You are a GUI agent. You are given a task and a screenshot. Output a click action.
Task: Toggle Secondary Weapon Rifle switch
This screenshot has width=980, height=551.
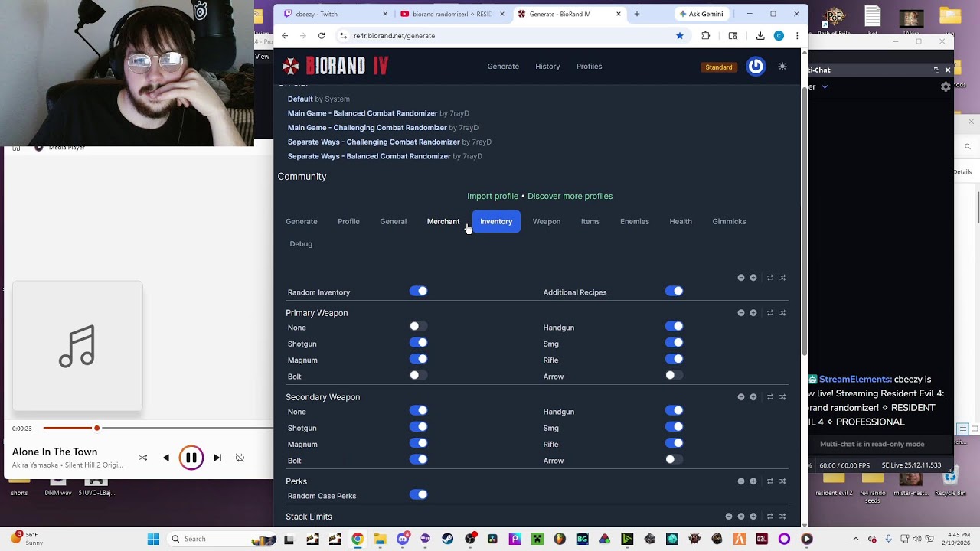(x=674, y=443)
